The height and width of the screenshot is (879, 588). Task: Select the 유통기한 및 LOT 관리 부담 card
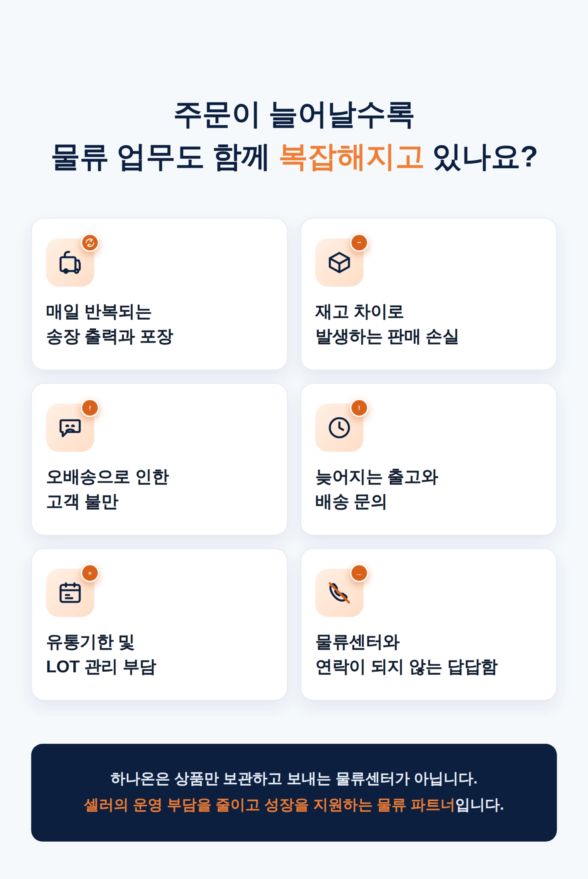(x=159, y=625)
